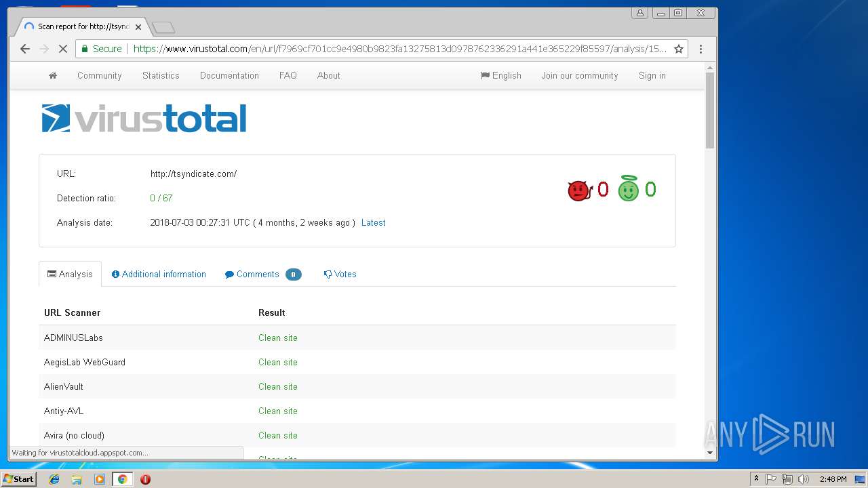This screenshot has height=488, width=868.
Task: Click the Sign in link
Action: (x=652, y=76)
